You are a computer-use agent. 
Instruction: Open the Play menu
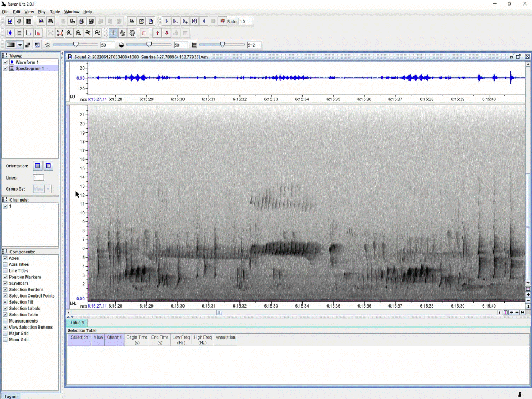[x=42, y=12]
